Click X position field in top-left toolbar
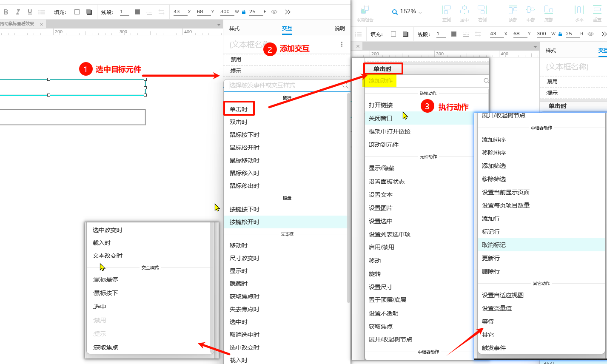This screenshot has width=607, height=364. (180, 12)
